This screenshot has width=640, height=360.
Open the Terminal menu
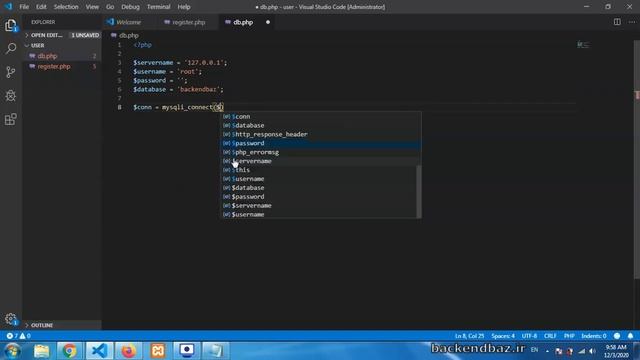(158, 7)
